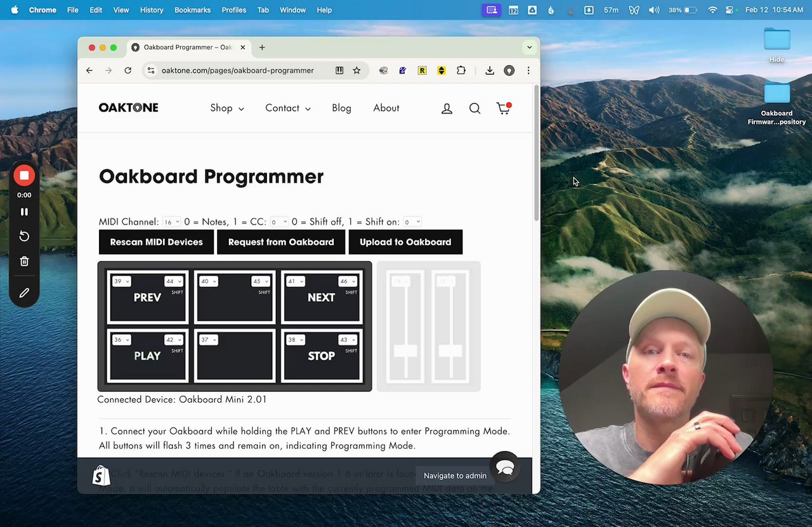
Task: Open the volume control in menu bar
Action: coord(654,10)
